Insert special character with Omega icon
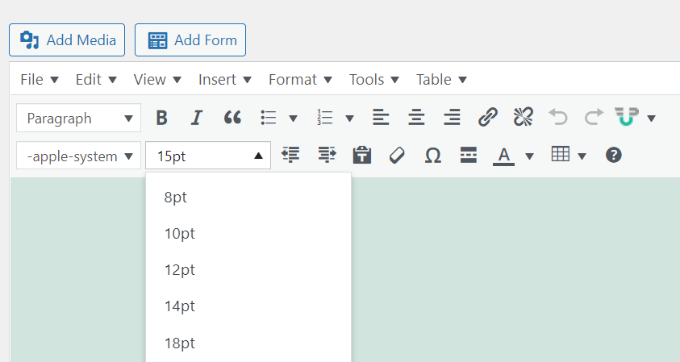The height and width of the screenshot is (362, 680). click(x=433, y=155)
